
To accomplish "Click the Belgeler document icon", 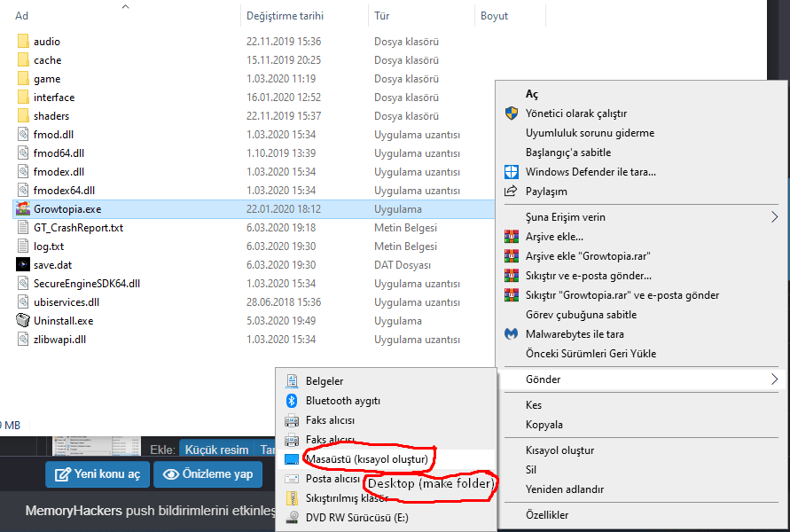I will (292, 381).
